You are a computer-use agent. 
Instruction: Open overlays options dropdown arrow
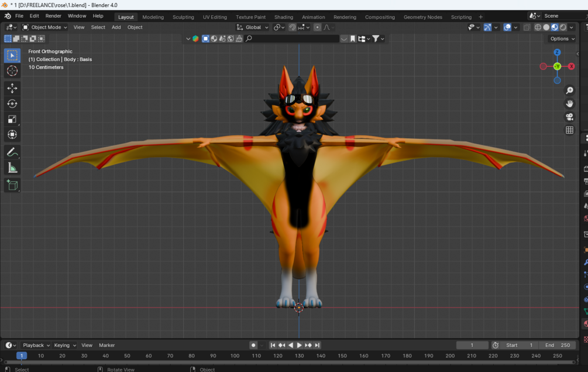click(515, 28)
